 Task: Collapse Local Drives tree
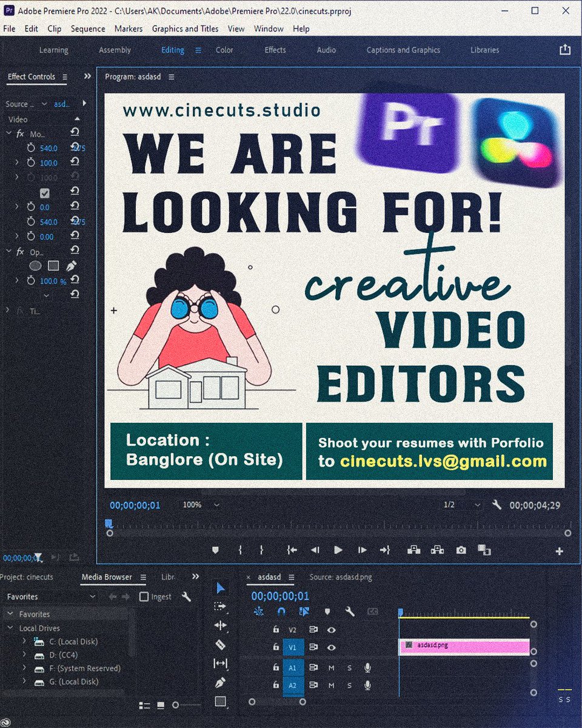point(10,628)
